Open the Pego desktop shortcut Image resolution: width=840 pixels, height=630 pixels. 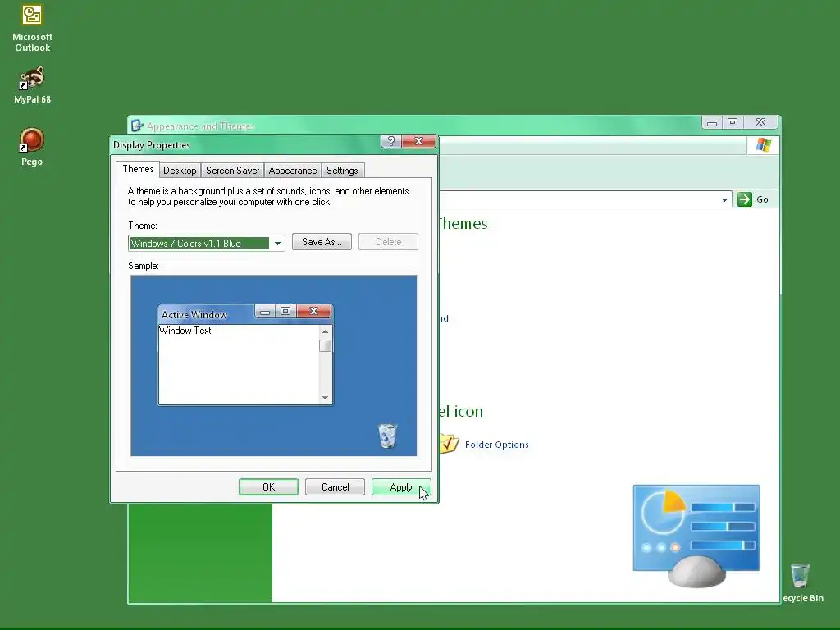pyautogui.click(x=32, y=146)
